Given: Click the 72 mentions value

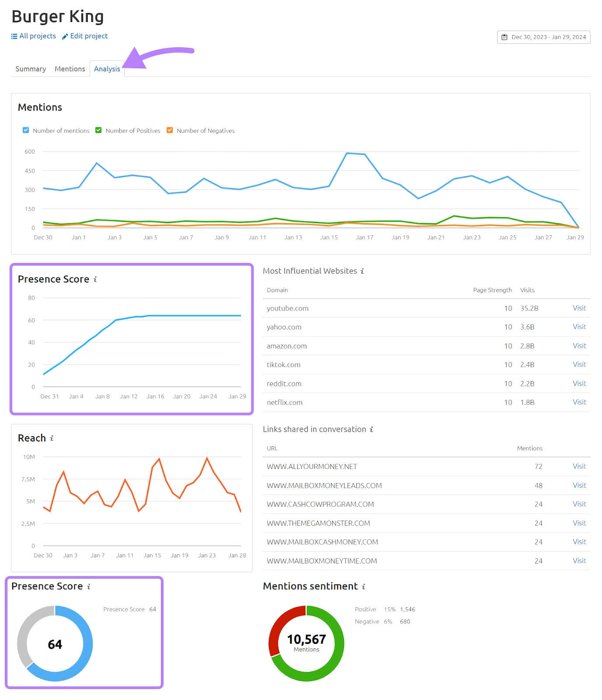Looking at the screenshot, I should (x=538, y=467).
